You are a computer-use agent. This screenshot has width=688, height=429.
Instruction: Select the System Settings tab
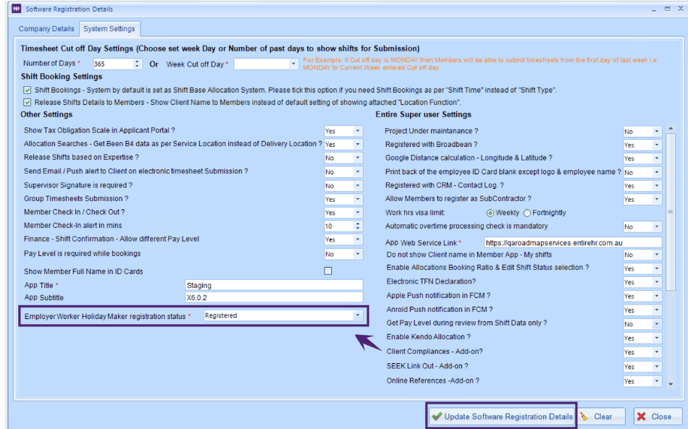click(x=109, y=29)
